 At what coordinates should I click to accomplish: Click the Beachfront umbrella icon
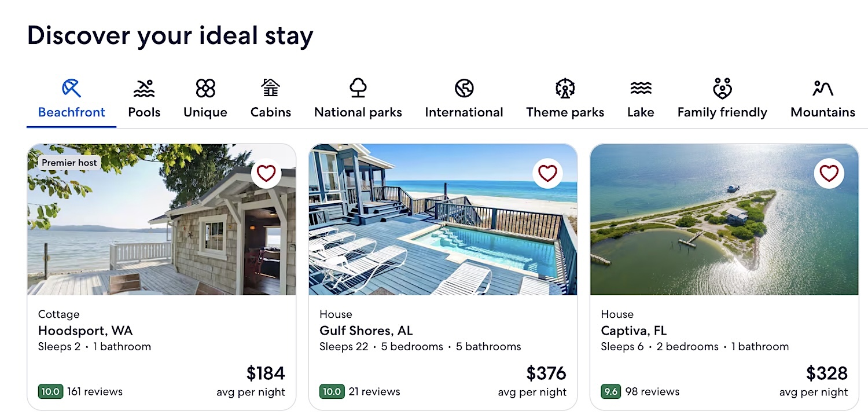point(71,89)
